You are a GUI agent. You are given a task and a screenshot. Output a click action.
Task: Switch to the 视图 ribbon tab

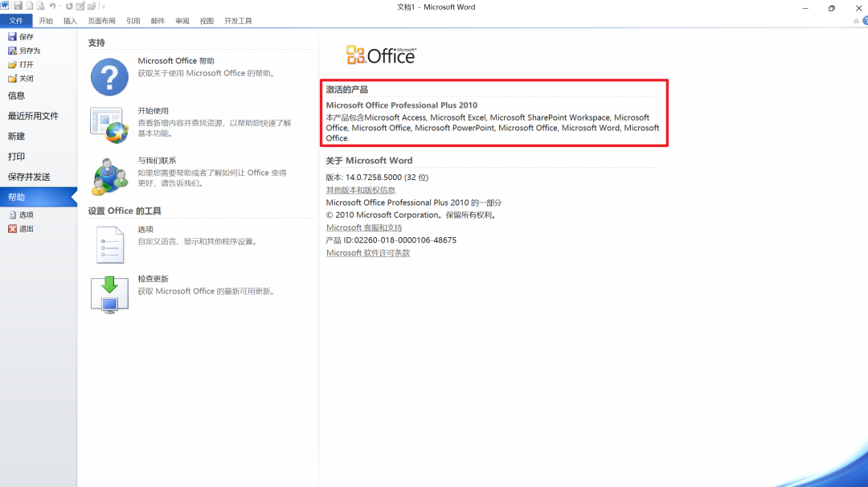click(x=207, y=21)
